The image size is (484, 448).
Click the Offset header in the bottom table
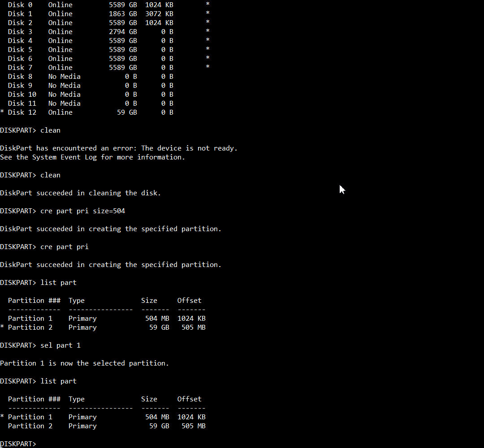point(189,399)
